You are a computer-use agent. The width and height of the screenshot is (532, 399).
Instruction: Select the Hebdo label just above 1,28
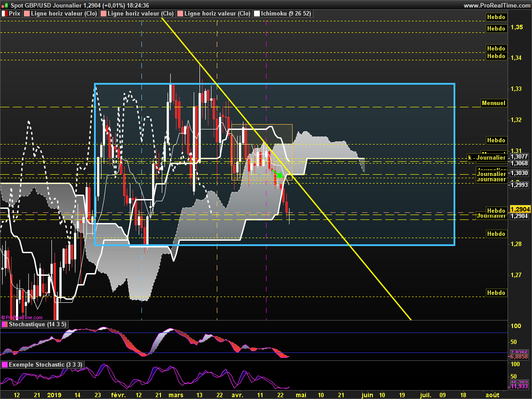coord(496,233)
